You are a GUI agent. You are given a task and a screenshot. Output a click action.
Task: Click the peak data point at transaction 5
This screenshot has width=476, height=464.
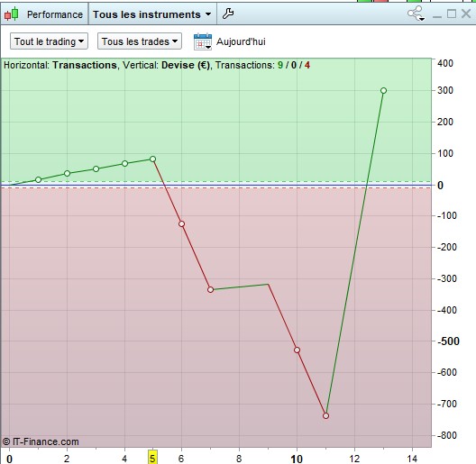coord(153,159)
